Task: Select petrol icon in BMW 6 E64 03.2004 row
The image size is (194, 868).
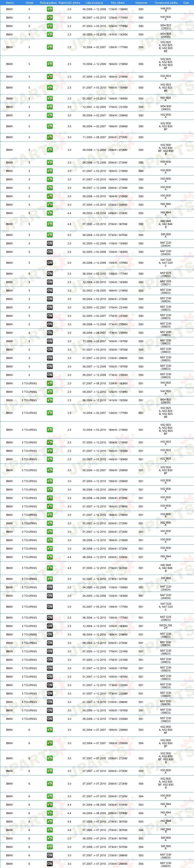Action: point(50,743)
